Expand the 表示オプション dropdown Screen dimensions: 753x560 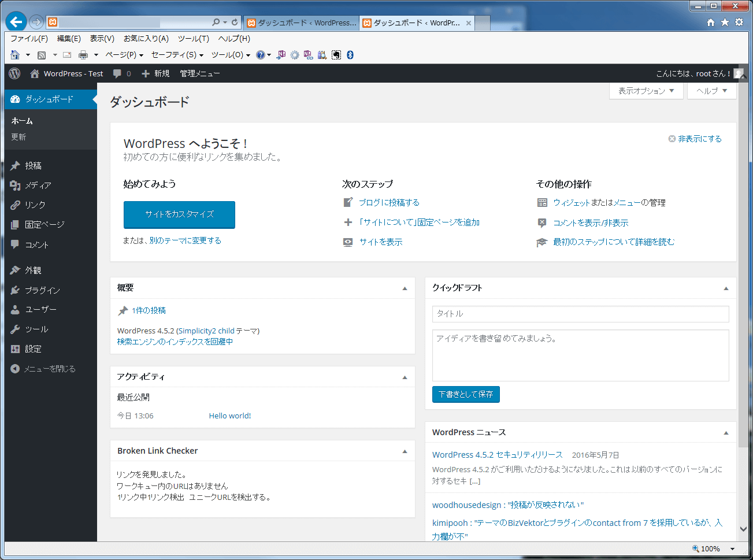point(646,91)
